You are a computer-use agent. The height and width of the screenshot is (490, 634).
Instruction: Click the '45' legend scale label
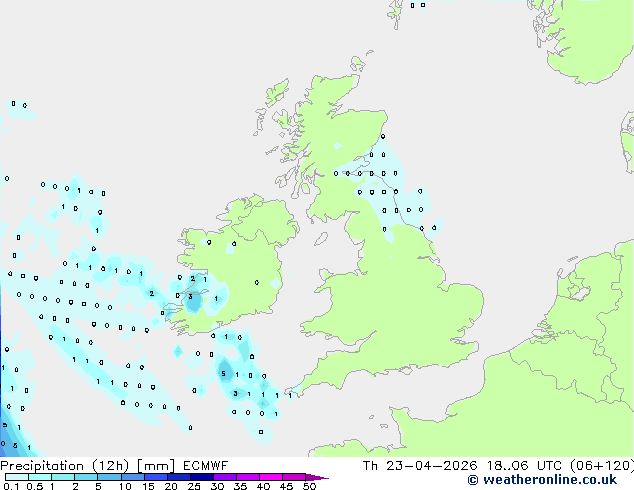286,486
